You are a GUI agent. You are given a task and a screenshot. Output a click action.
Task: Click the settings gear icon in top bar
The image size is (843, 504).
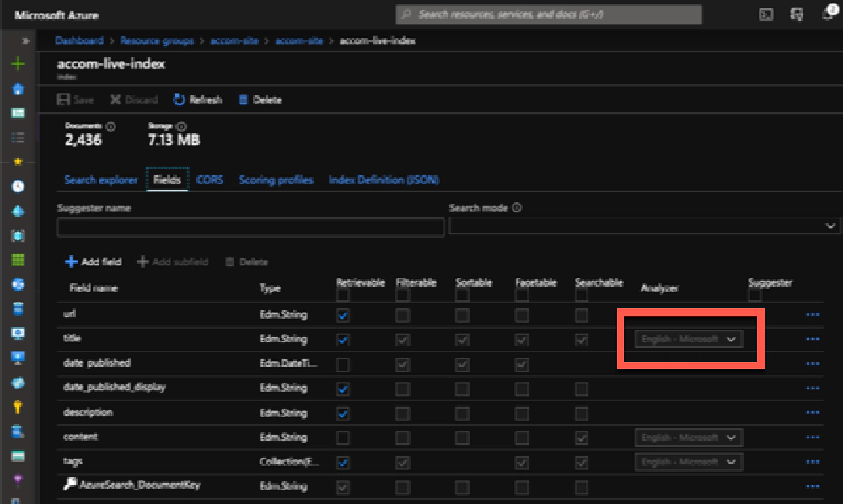click(795, 13)
